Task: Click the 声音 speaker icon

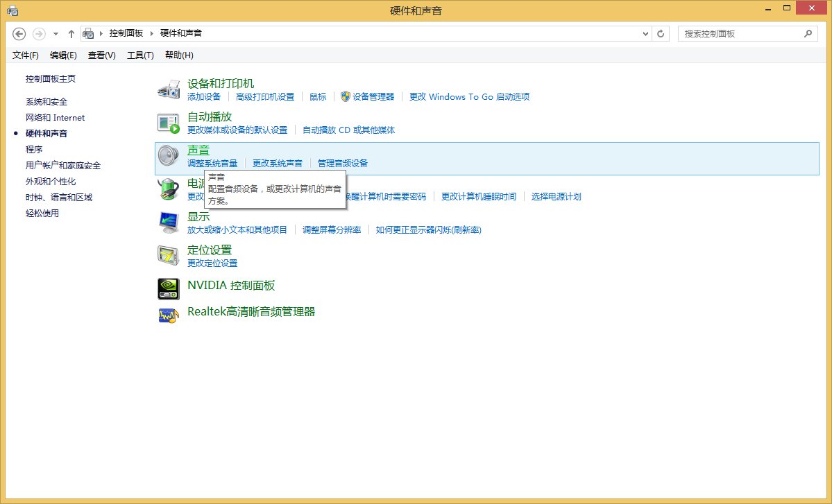Action: pyautogui.click(x=167, y=155)
